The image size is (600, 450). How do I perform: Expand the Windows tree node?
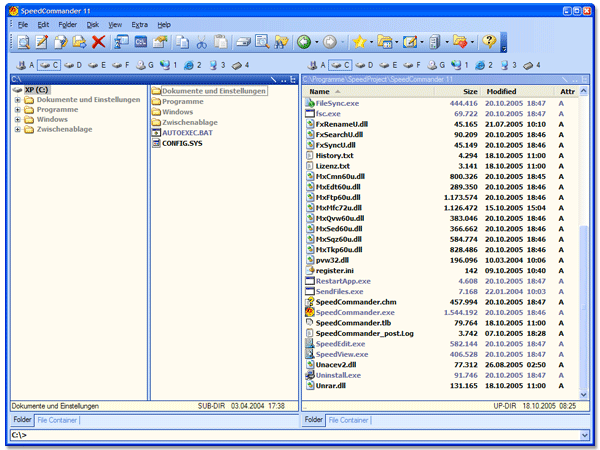click(x=17, y=120)
